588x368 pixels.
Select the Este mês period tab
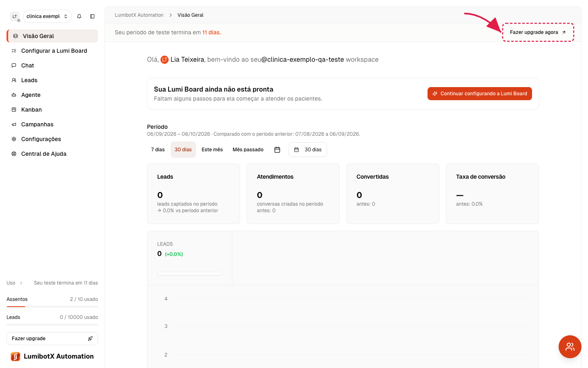coord(212,150)
